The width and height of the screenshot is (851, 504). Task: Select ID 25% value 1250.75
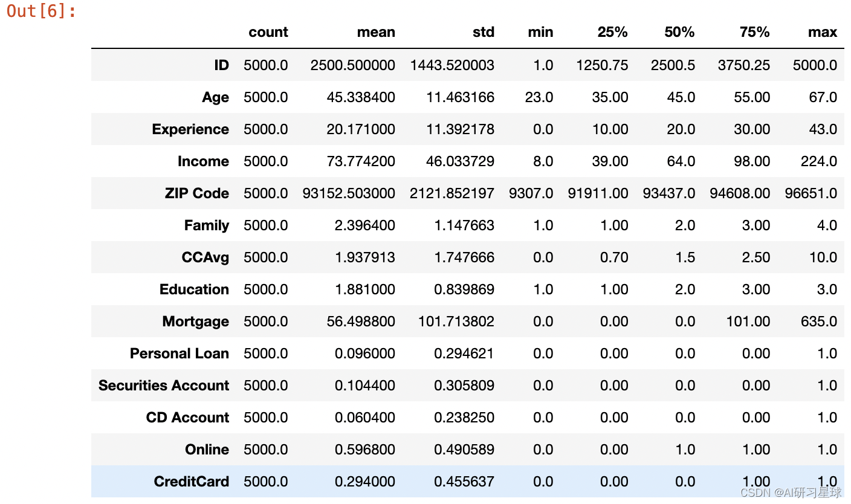click(x=602, y=65)
